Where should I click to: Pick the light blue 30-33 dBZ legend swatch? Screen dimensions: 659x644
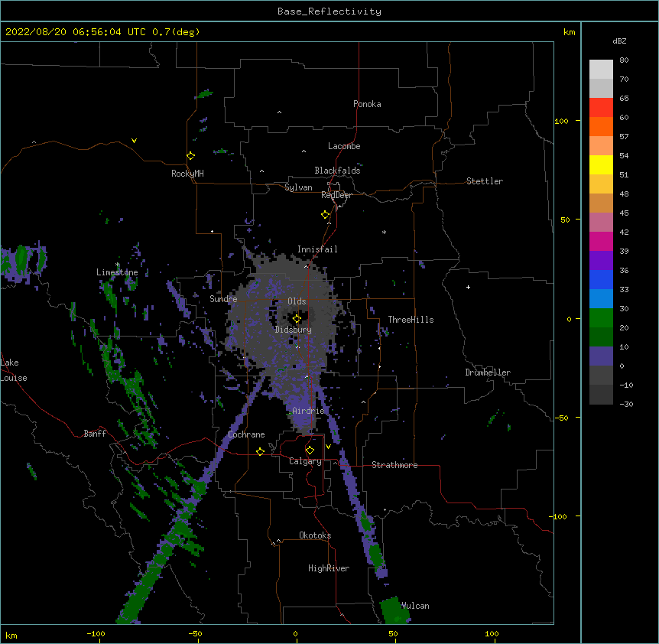[x=601, y=299]
